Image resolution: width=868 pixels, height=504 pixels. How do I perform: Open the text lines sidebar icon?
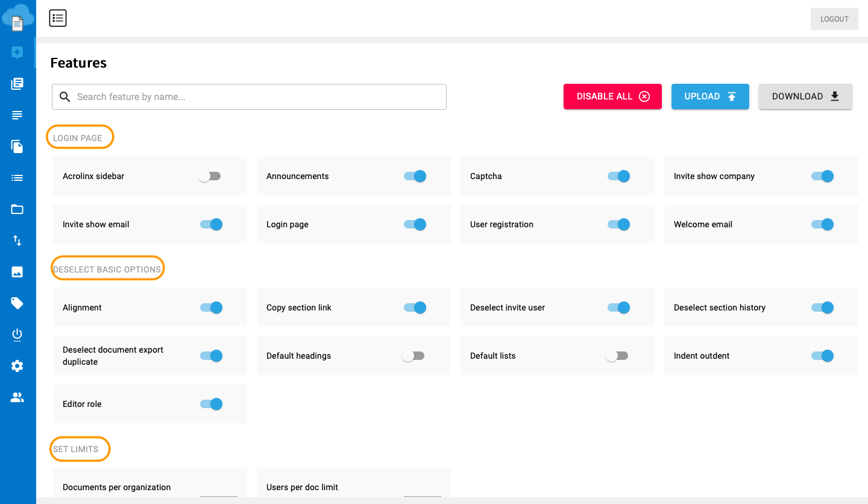tap(17, 115)
